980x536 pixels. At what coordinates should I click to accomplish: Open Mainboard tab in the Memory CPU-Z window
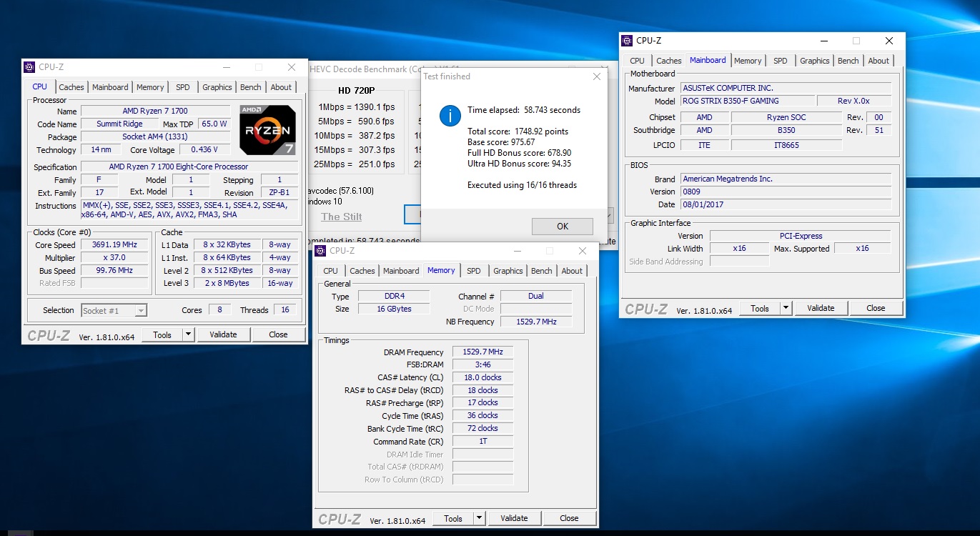pyautogui.click(x=401, y=271)
